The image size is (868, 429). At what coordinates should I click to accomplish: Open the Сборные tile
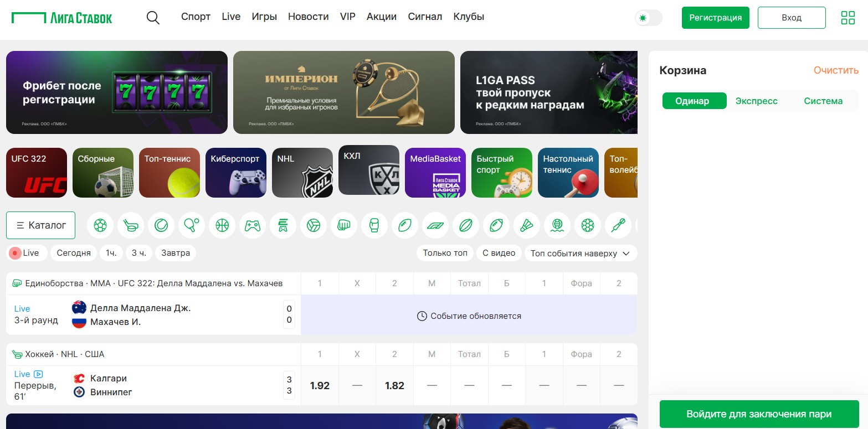tap(103, 173)
